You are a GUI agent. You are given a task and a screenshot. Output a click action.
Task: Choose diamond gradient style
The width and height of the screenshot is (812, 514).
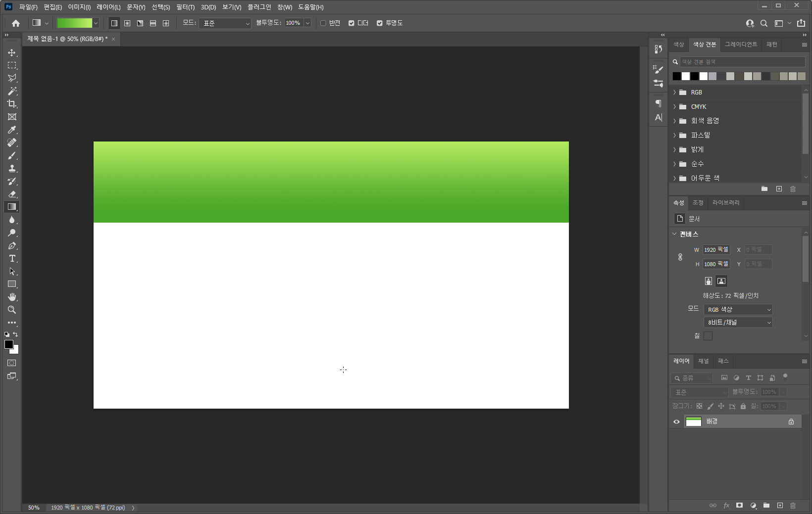point(166,23)
